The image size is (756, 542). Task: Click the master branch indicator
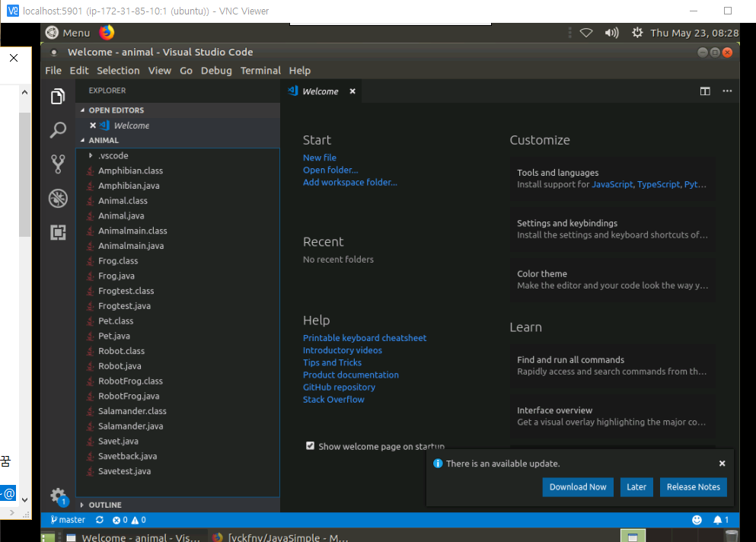pyautogui.click(x=68, y=520)
